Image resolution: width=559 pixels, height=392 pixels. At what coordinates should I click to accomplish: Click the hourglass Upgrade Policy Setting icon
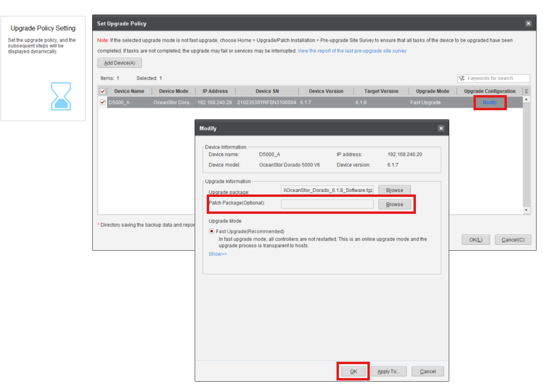tap(61, 96)
